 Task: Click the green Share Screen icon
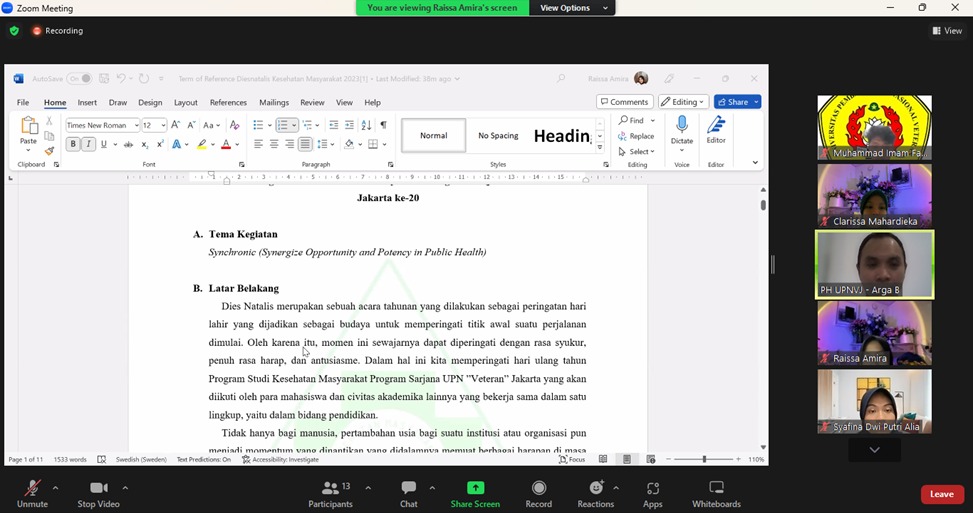[475, 488]
